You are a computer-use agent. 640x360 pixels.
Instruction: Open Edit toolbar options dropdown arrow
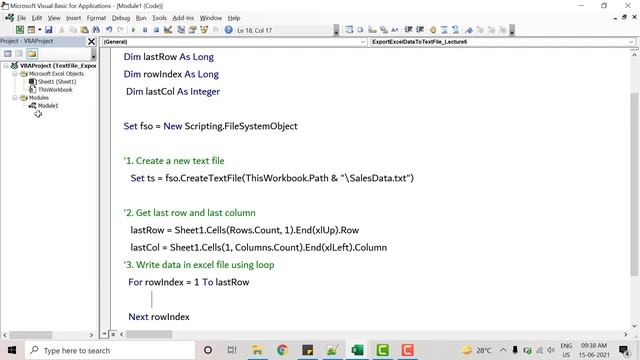tap(512, 30)
